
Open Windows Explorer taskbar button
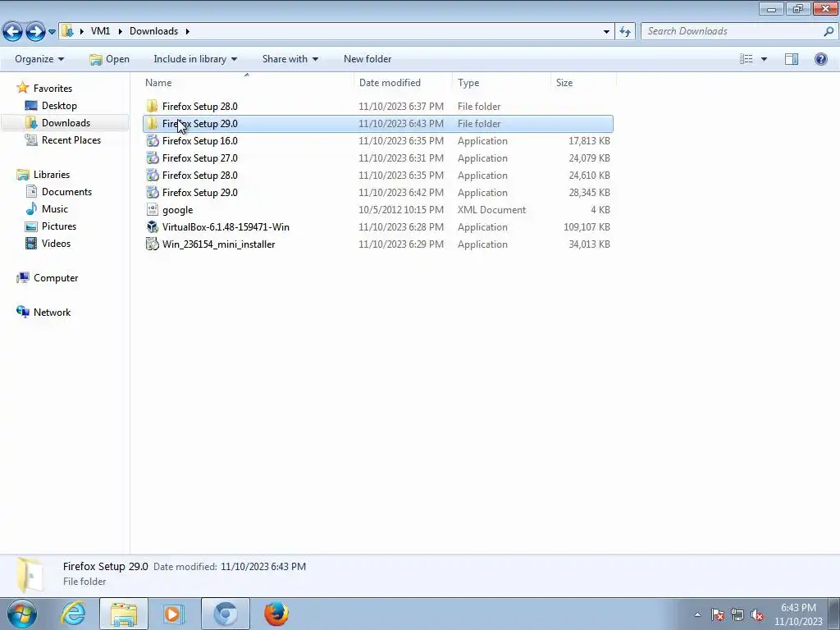pyautogui.click(x=124, y=614)
